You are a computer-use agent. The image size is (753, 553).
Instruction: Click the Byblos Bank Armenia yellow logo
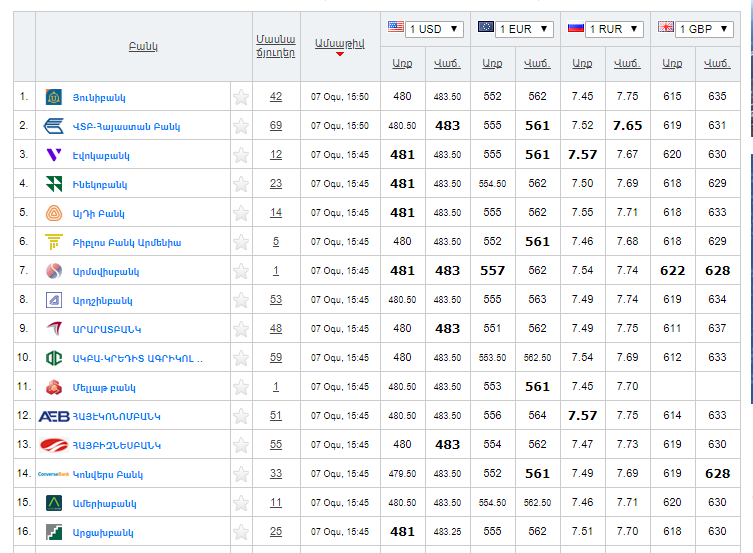click(x=53, y=242)
